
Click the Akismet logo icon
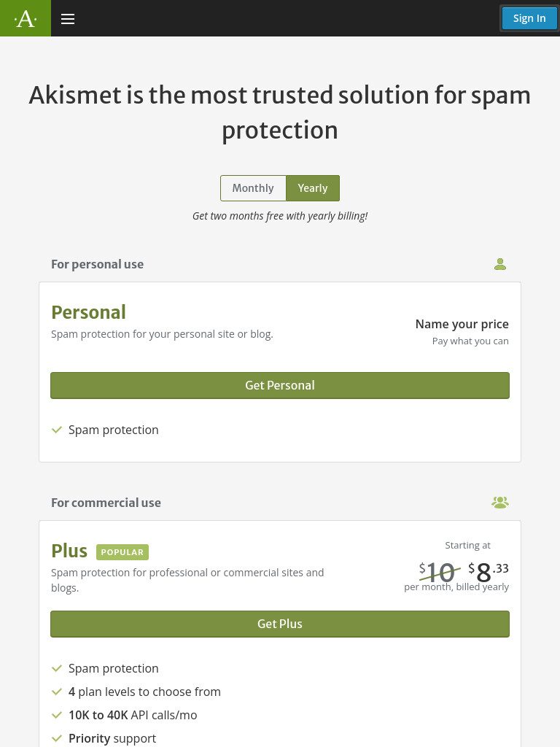click(26, 18)
